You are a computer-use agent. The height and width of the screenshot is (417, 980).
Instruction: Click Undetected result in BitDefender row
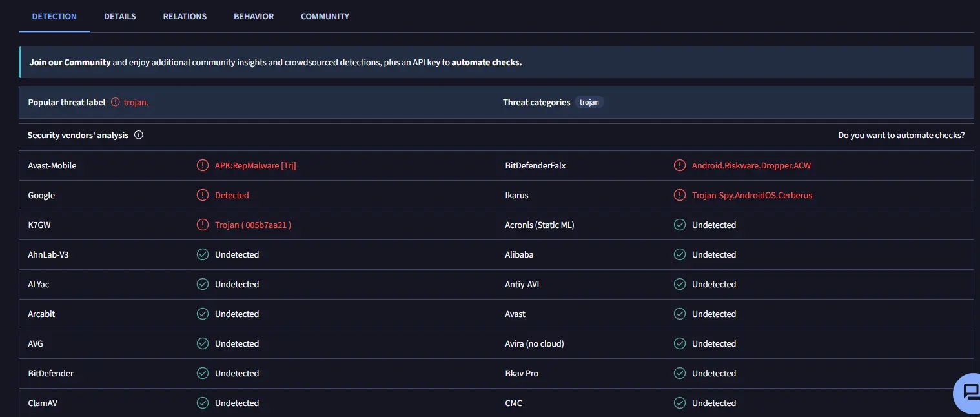coord(237,373)
